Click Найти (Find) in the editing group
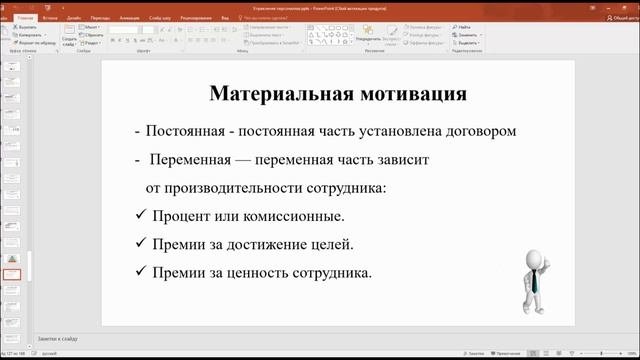Image resolution: width=640 pixels, height=360 pixels. (x=461, y=27)
